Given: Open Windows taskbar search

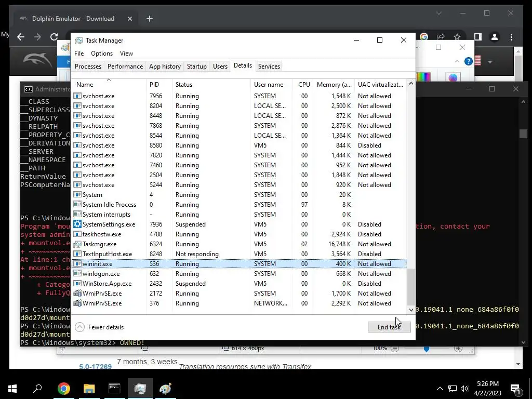Looking at the screenshot, I should coord(37,389).
